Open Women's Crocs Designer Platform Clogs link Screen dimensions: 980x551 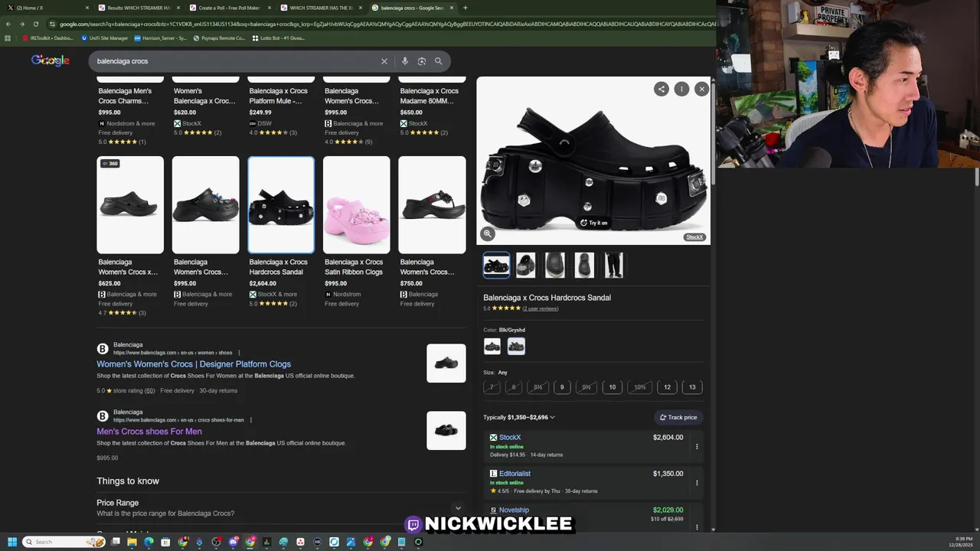(194, 364)
